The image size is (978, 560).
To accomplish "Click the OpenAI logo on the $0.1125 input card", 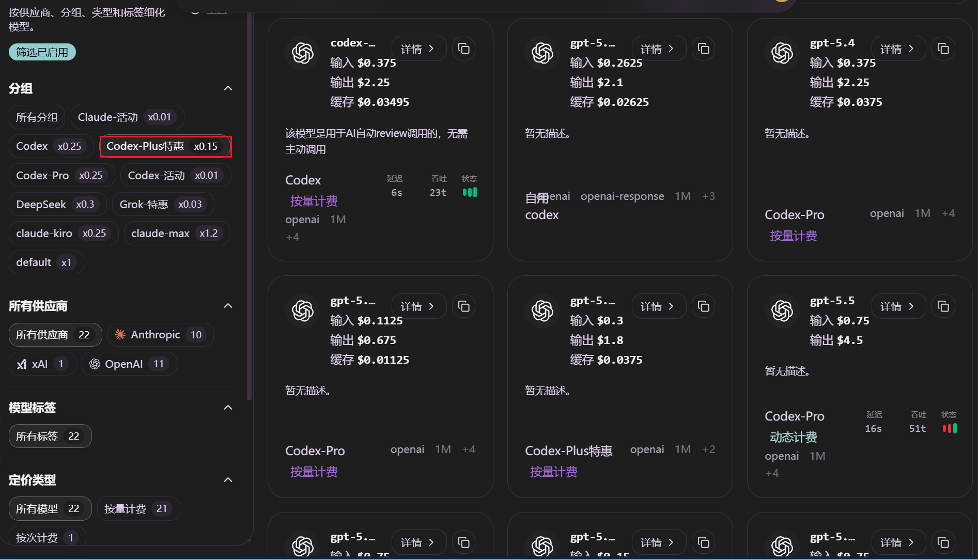I will [303, 310].
